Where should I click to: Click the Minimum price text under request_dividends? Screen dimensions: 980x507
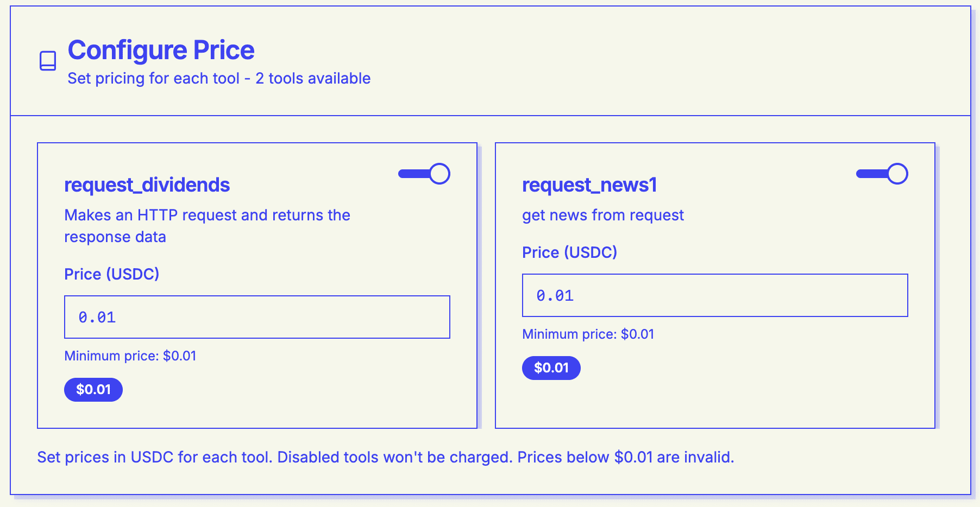tap(130, 356)
